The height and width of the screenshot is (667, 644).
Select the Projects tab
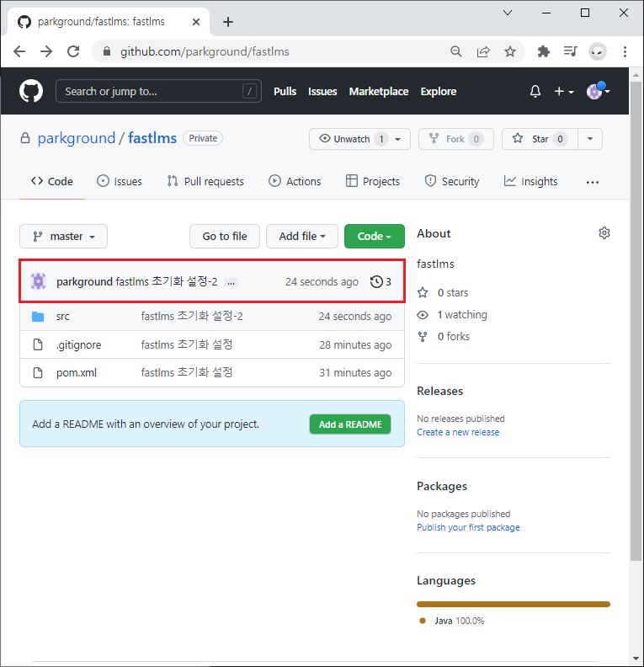click(373, 181)
